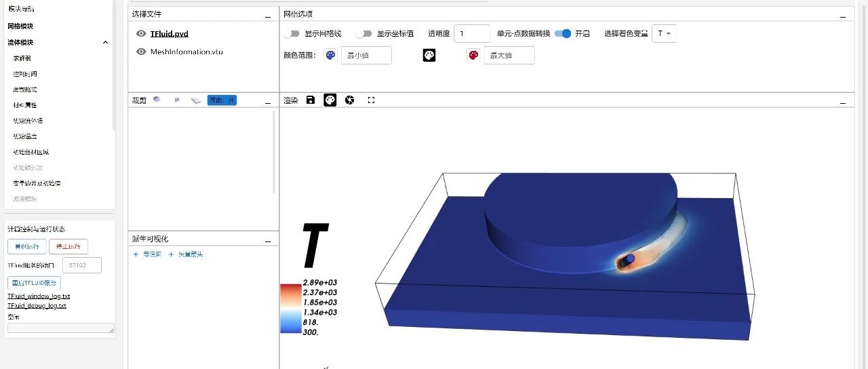The image size is (868, 369).
Task: Enable the 显示网格线 switch
Action: [x=292, y=33]
